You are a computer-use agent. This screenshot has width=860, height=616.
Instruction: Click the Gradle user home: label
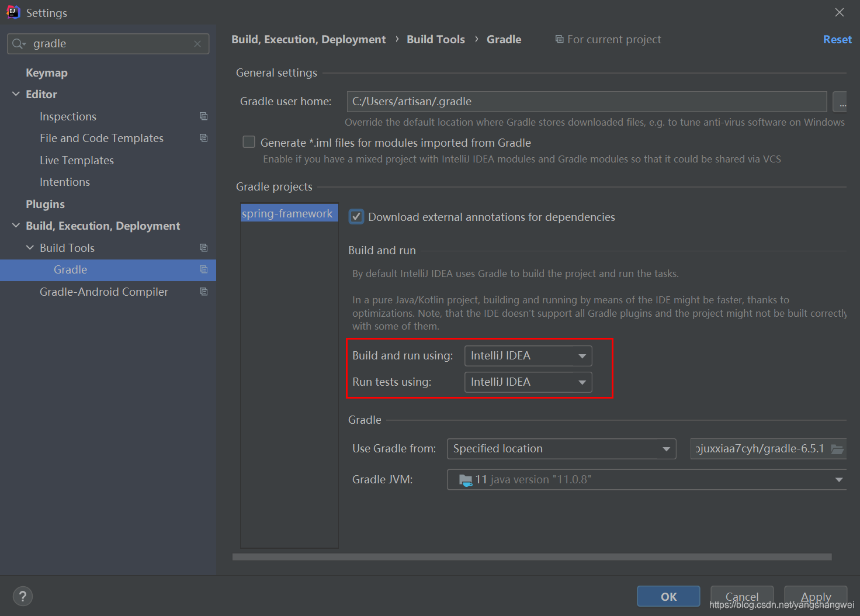(x=286, y=101)
